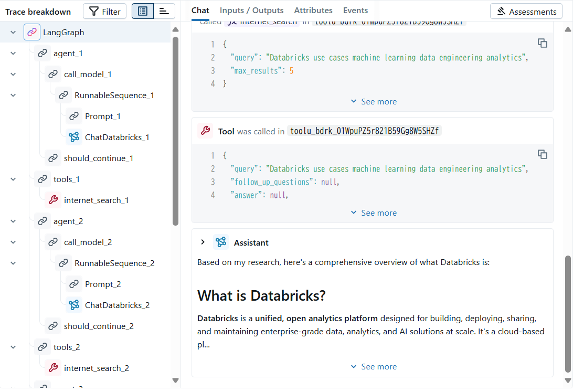Click the LangGraph chain icon
The image size is (573, 392).
(31, 32)
